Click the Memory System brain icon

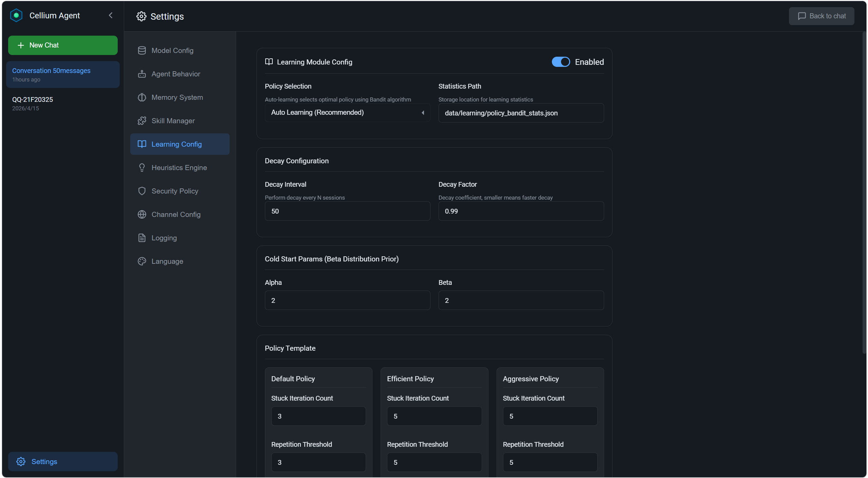pos(142,97)
